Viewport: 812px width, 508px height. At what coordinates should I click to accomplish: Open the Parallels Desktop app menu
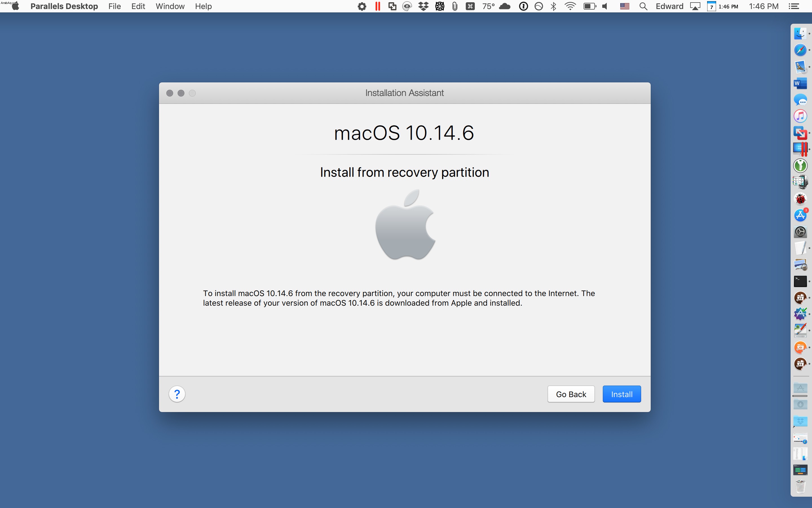pyautogui.click(x=64, y=6)
